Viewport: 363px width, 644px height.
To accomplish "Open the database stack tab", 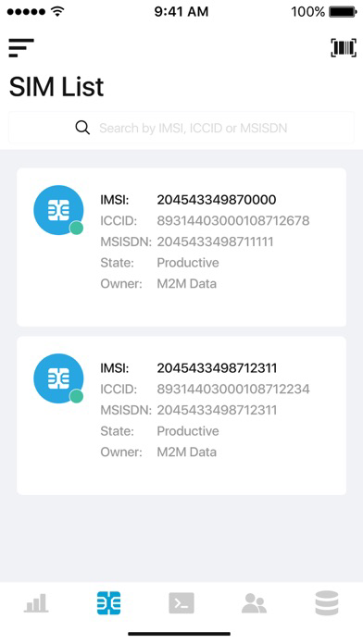I will coord(327,603).
